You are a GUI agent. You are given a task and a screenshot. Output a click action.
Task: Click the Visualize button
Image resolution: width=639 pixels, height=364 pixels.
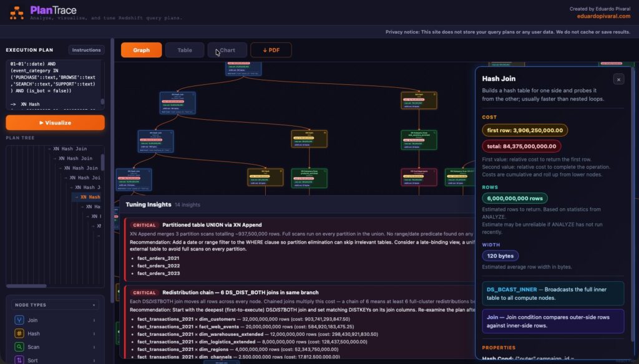click(x=55, y=123)
